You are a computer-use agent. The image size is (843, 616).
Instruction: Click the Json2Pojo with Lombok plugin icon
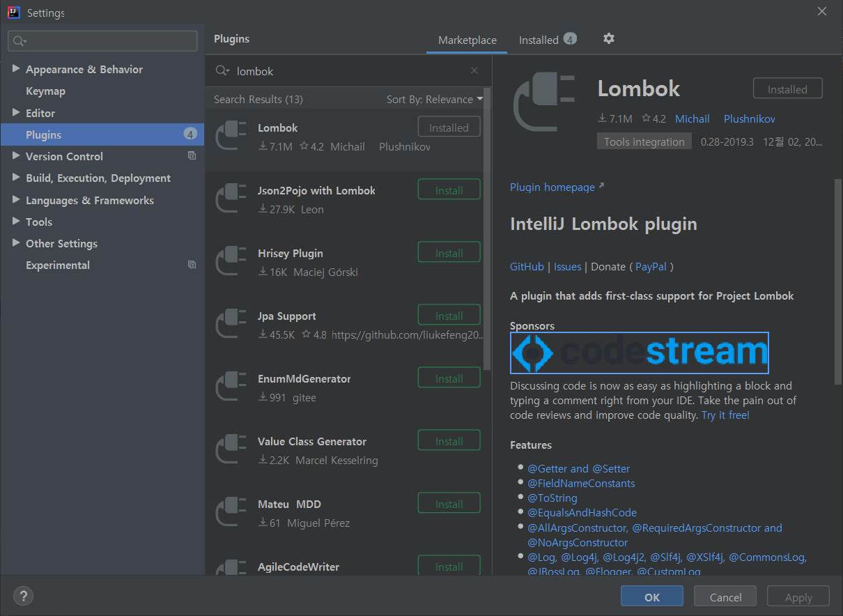tap(232, 199)
